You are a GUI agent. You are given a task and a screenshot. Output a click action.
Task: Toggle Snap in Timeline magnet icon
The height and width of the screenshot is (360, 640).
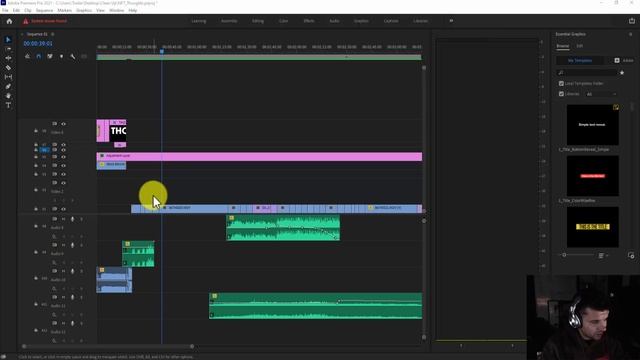pyautogui.click(x=39, y=56)
